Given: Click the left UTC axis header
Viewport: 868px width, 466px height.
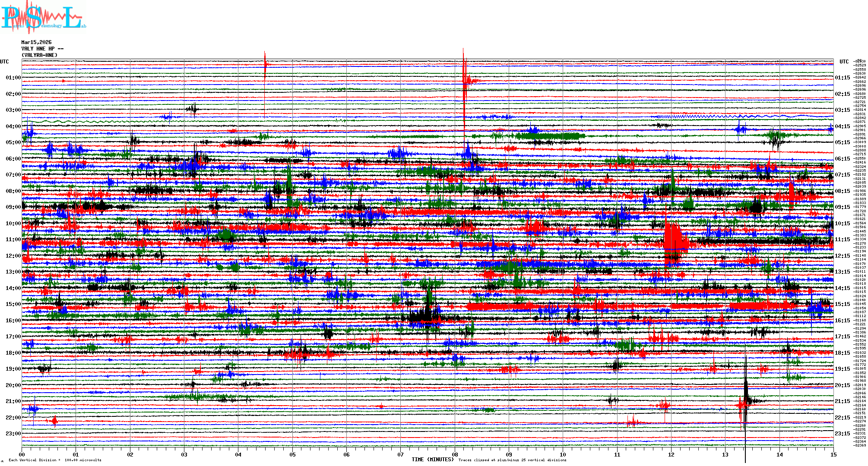Looking at the screenshot, I should tap(4, 62).
